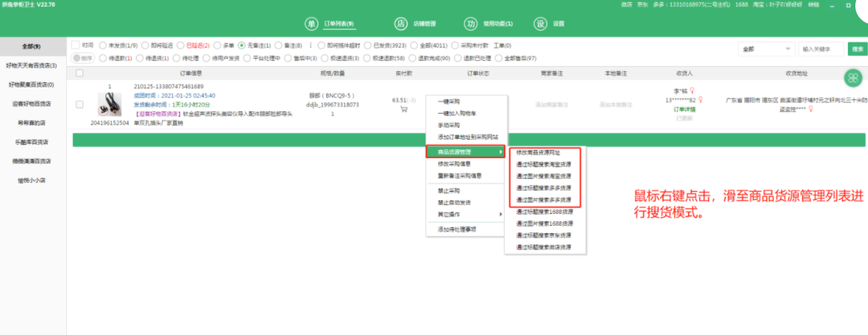Viewport: 868px width, 335px height.
Task: Select 通过图片搜索1688货源 in submenu
Action: (x=545, y=224)
